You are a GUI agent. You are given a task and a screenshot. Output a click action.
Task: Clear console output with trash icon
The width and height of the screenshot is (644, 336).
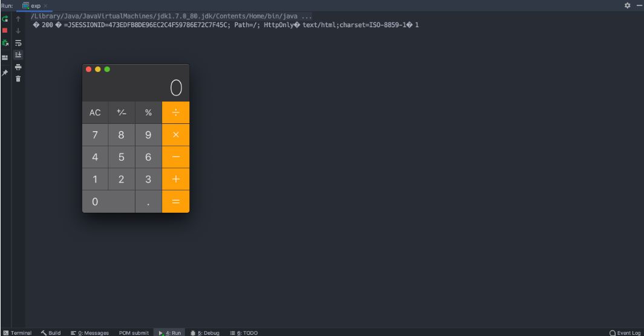coord(18,79)
